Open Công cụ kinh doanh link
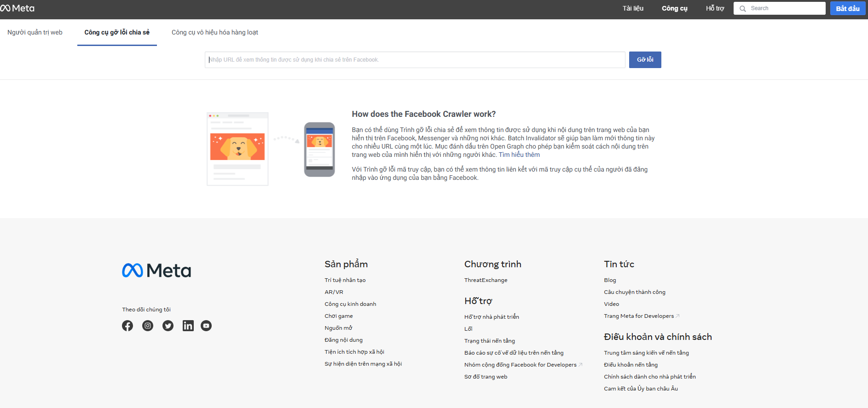868x408 pixels. pyautogui.click(x=350, y=304)
